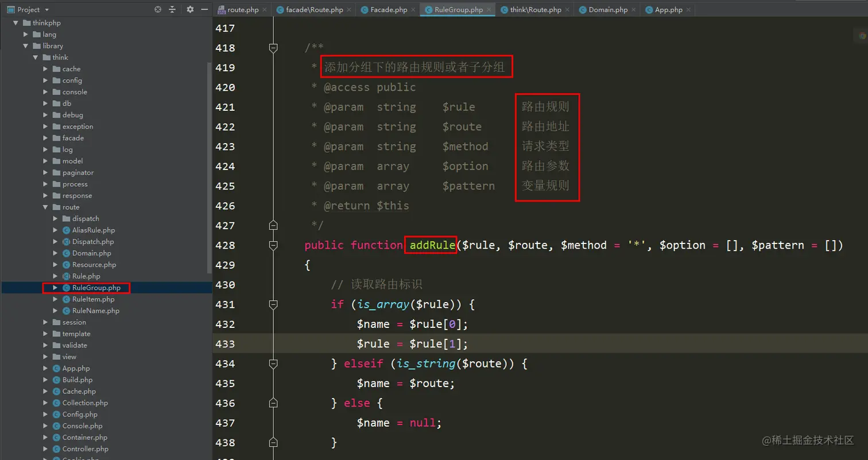Close the Domain.php tab
This screenshot has width=868, height=460.
tap(633, 10)
